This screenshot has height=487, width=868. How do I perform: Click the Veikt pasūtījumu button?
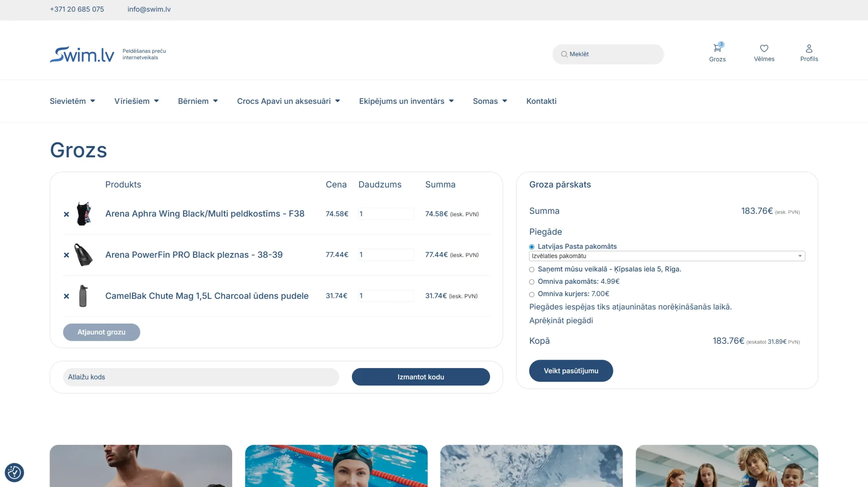pos(571,371)
